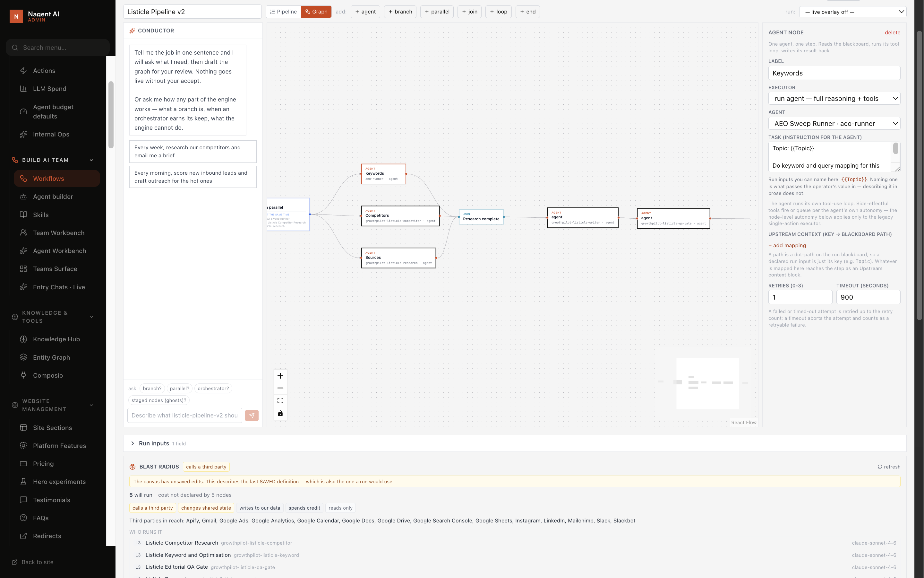Viewport: 924px width, 578px height.
Task: Click the Redirects external-link icon
Action: pos(23,536)
